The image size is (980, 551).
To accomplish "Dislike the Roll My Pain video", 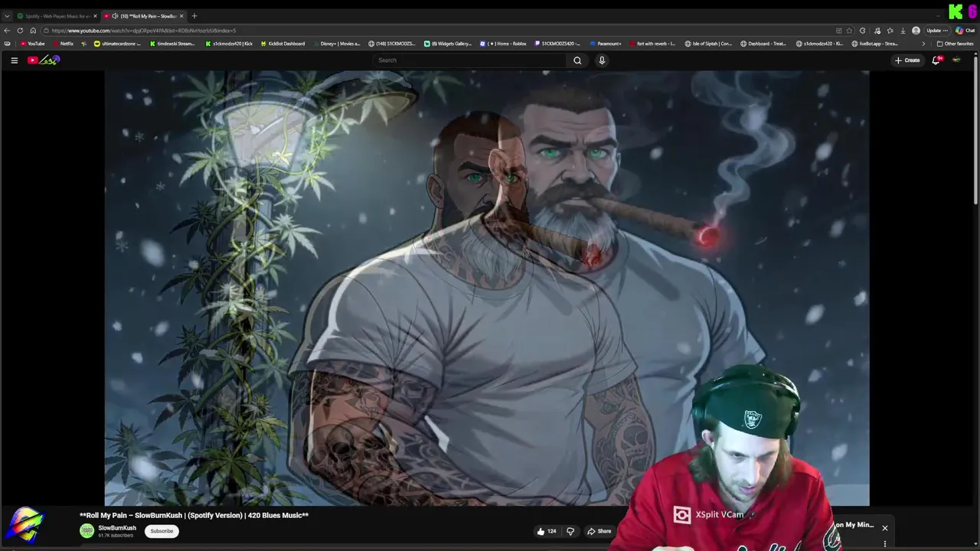I will (x=570, y=531).
